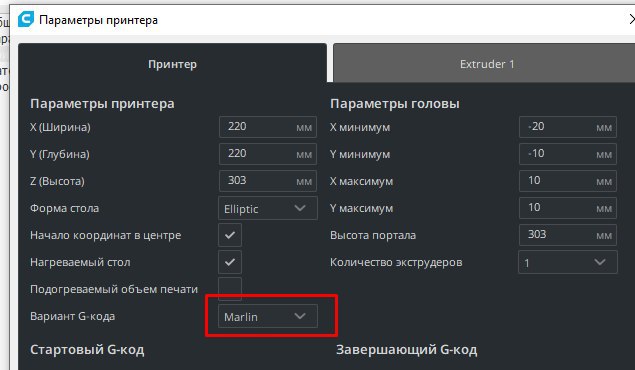Open the Вариант G-кода Marlin dropdown
635x370 pixels.
(x=268, y=316)
